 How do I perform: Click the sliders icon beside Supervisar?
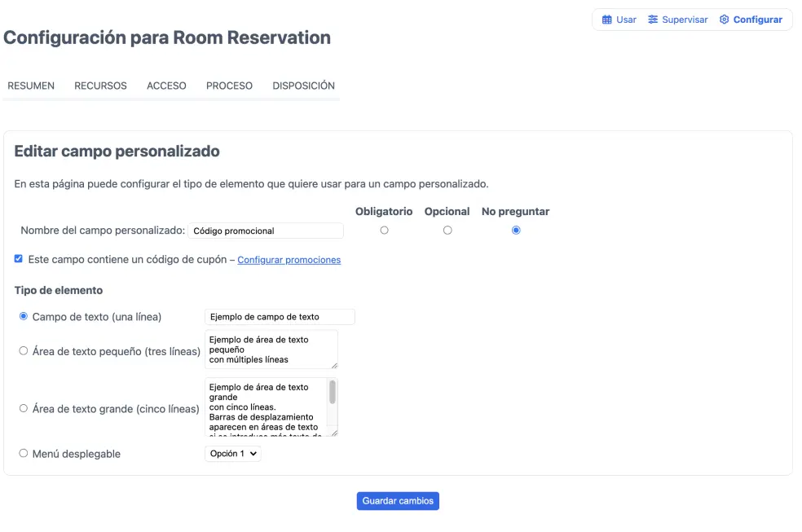coord(653,20)
